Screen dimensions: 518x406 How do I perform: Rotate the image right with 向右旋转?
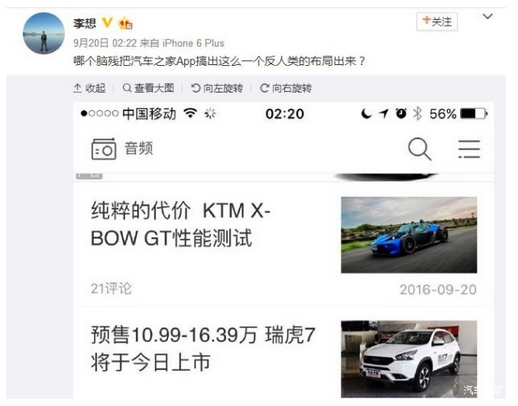tap(286, 88)
